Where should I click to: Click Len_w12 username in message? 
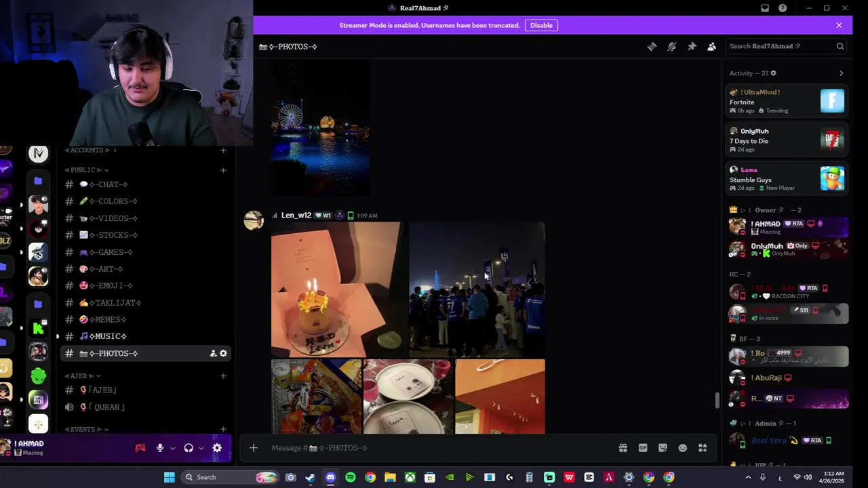click(x=296, y=216)
